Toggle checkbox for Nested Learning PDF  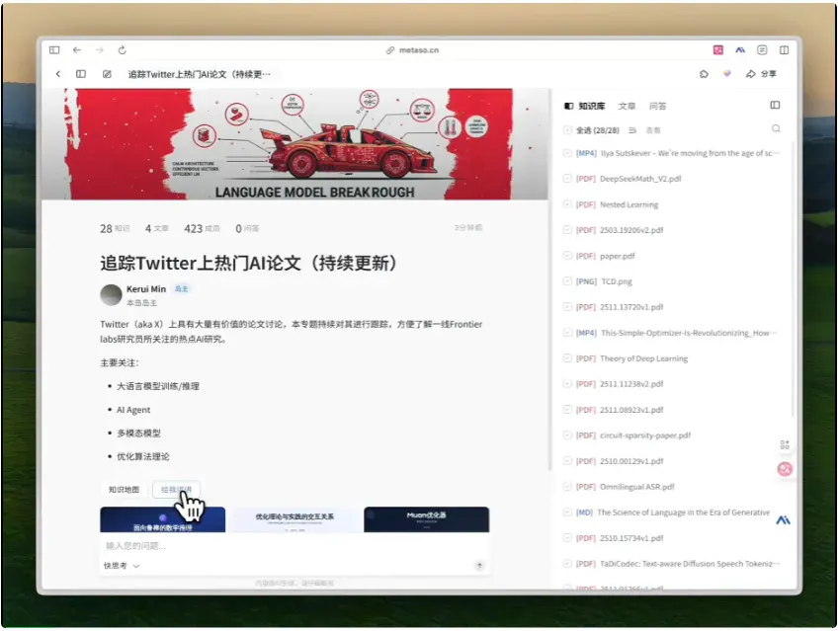click(567, 203)
